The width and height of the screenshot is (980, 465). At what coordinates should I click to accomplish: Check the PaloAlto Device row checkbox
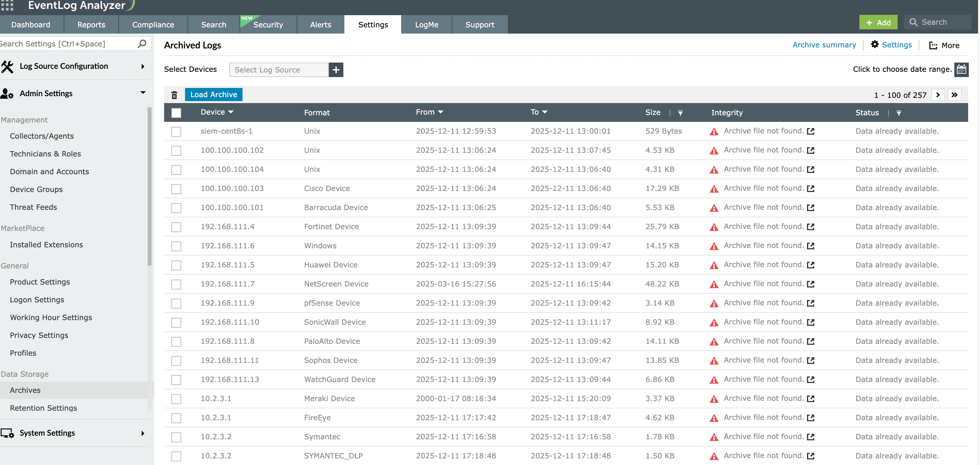[x=176, y=342]
